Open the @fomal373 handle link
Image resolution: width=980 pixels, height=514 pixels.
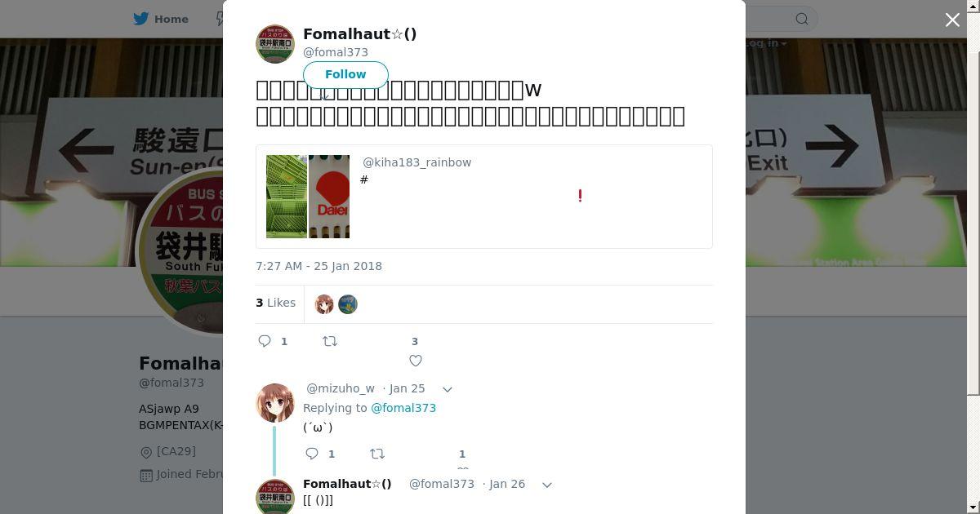tap(336, 52)
